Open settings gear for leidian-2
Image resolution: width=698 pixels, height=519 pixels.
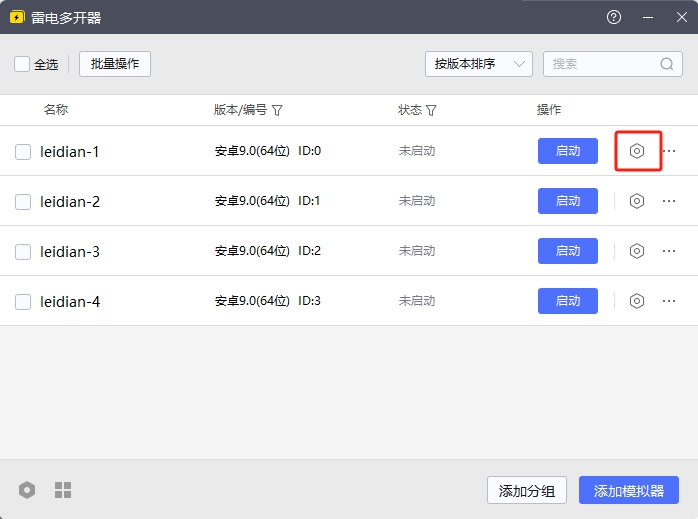tap(637, 201)
